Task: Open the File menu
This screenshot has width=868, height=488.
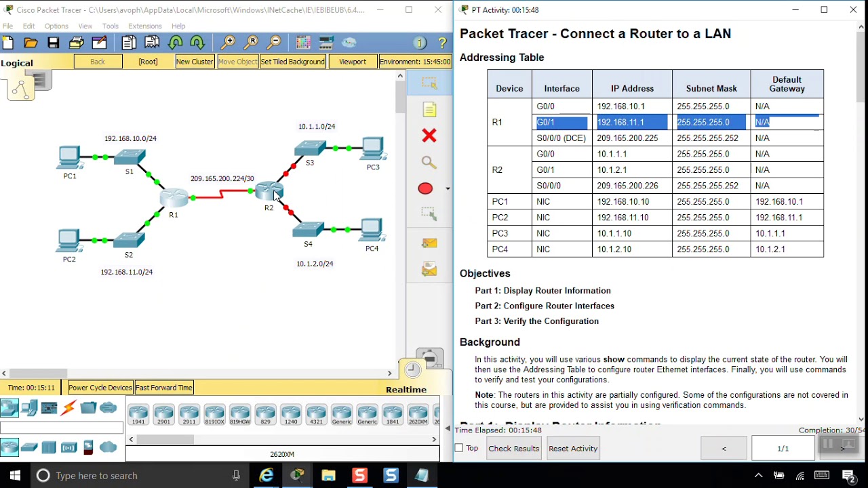Action: 8,26
